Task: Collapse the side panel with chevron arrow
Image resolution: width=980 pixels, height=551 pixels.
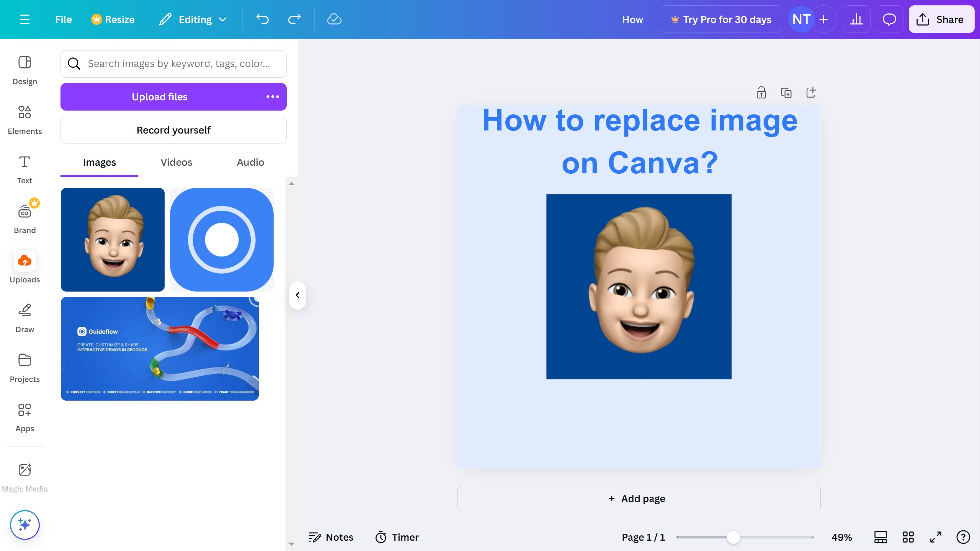Action: (x=297, y=295)
